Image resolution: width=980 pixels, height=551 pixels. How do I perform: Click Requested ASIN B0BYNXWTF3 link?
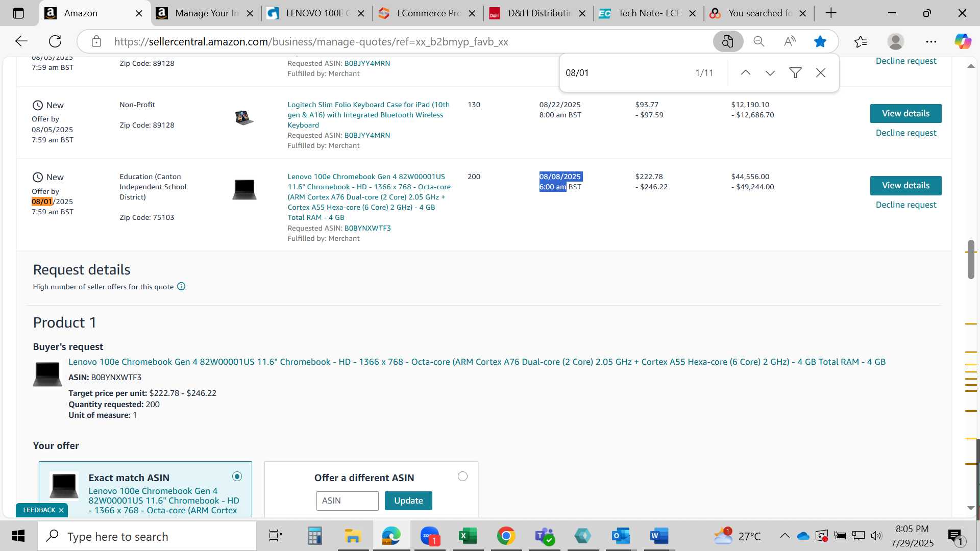[x=367, y=228]
